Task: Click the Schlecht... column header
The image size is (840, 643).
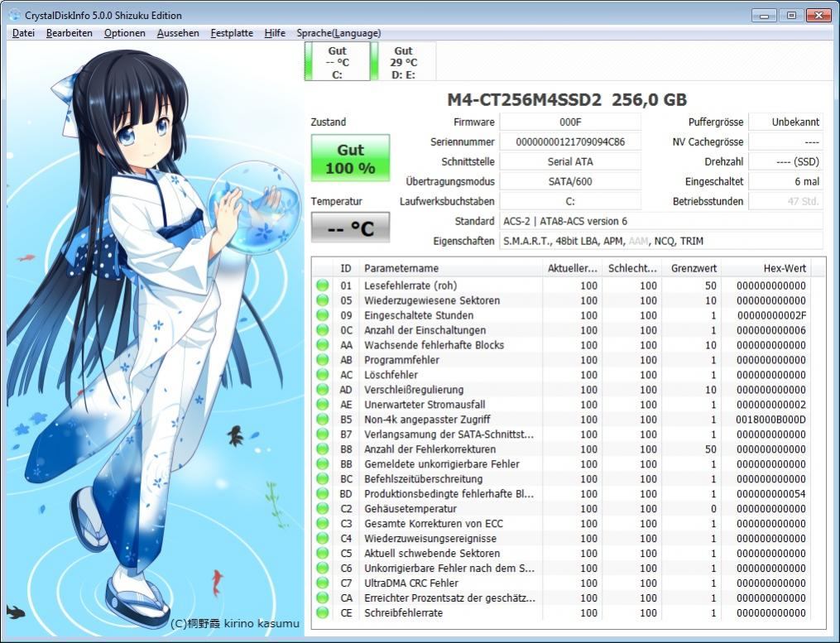Action: coord(632,268)
